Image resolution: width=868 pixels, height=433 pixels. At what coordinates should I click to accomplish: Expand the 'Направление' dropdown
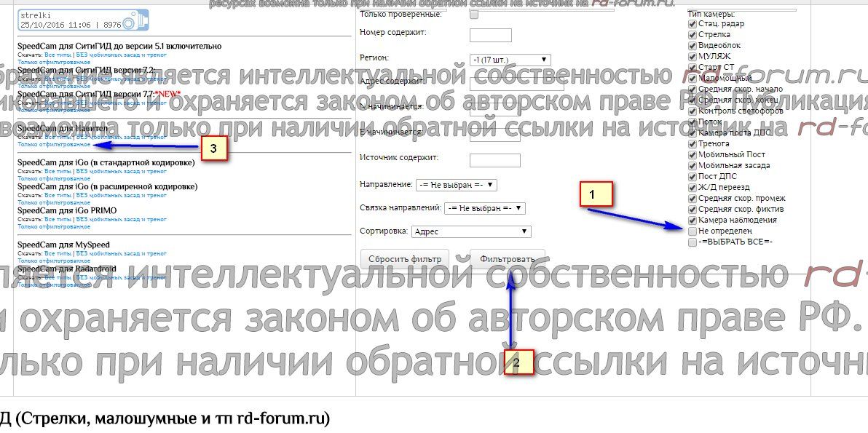point(456,186)
